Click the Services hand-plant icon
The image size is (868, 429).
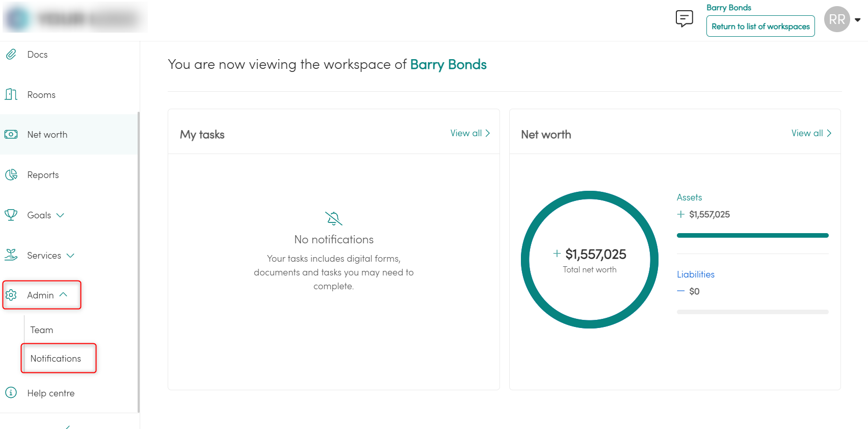[x=11, y=255]
